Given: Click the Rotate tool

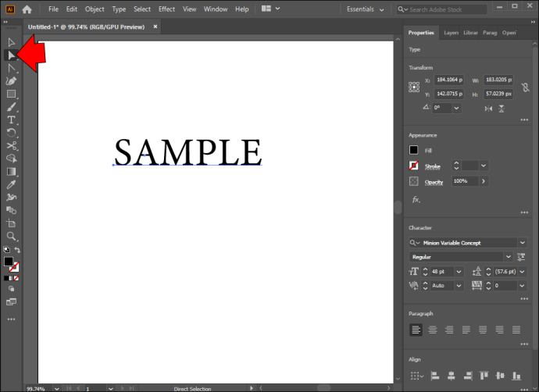Looking at the screenshot, I should coord(11,133).
